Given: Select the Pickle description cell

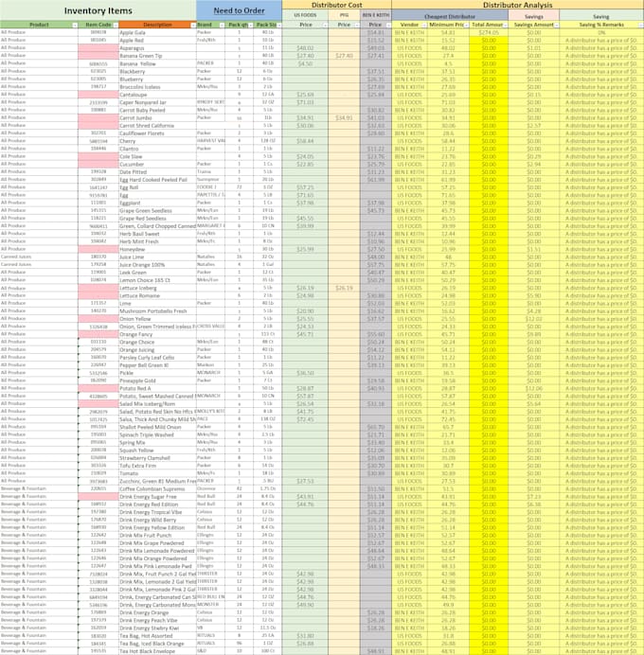Looking at the screenshot, I should click(x=157, y=373).
